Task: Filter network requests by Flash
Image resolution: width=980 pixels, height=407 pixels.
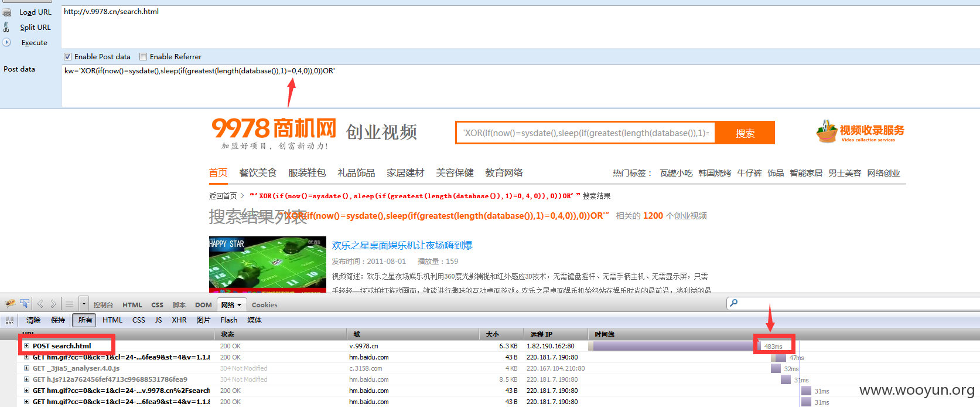Action: [x=229, y=320]
